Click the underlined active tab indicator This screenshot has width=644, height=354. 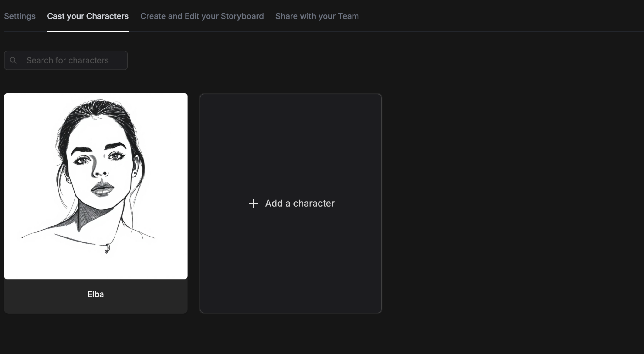(x=88, y=31)
